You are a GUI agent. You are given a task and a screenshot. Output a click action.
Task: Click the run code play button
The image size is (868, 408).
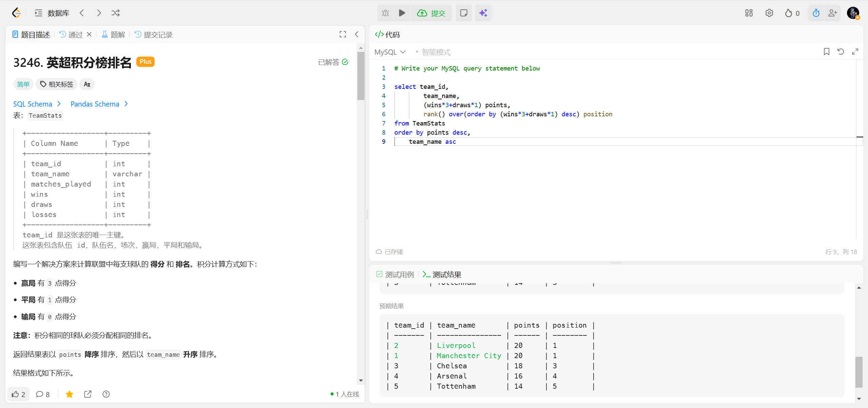pos(402,13)
